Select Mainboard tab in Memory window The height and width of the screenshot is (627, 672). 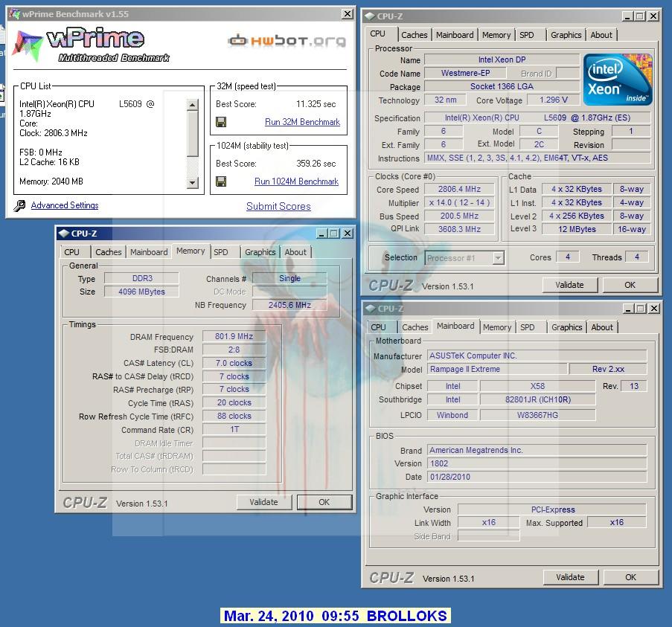[x=149, y=252]
